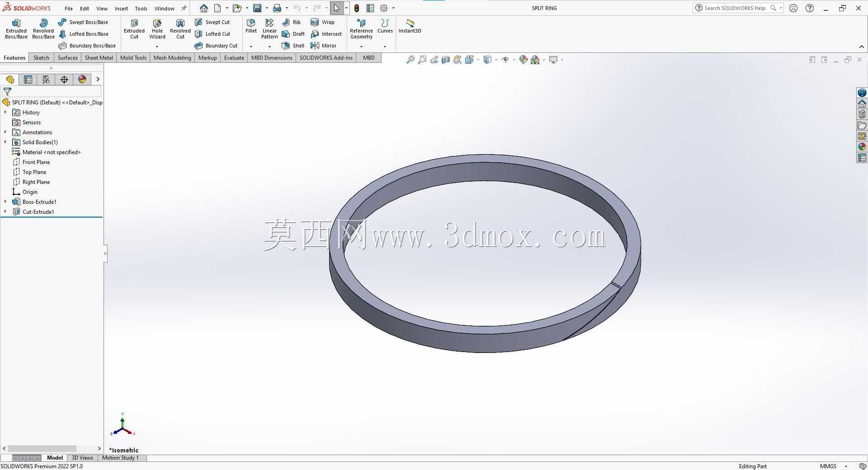Open SOLIDWORKS Resources task pane tab

pos(862,103)
